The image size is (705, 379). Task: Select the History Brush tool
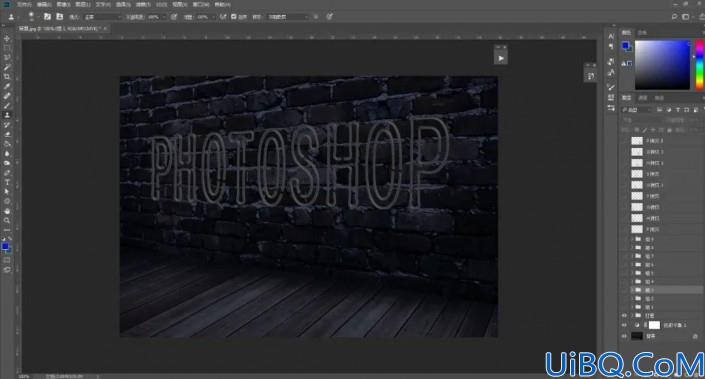7,125
